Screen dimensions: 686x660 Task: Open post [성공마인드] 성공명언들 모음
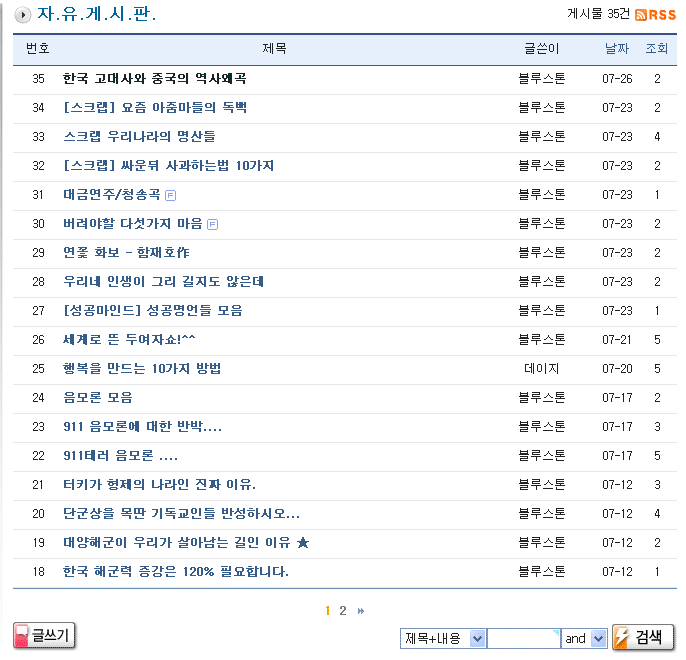click(153, 311)
